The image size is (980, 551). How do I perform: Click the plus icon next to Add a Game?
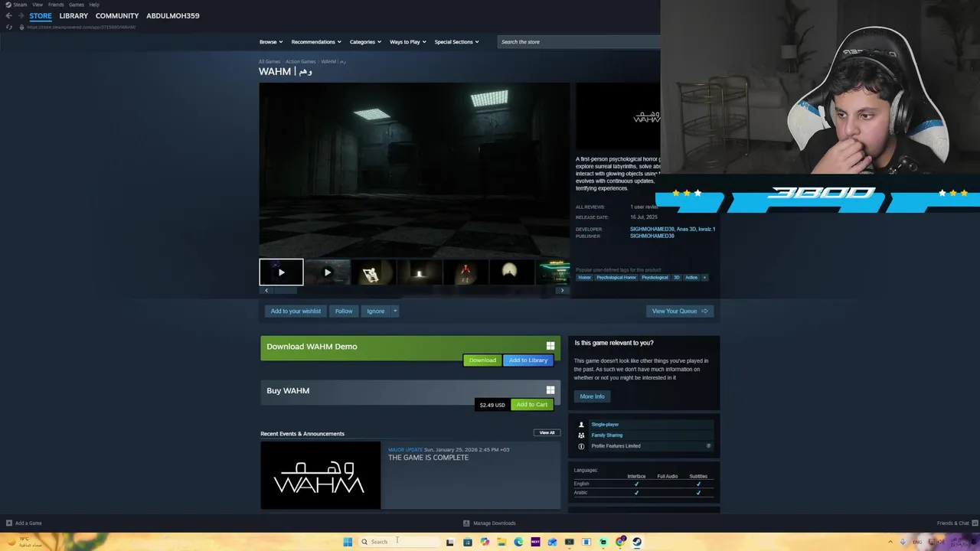click(9, 523)
